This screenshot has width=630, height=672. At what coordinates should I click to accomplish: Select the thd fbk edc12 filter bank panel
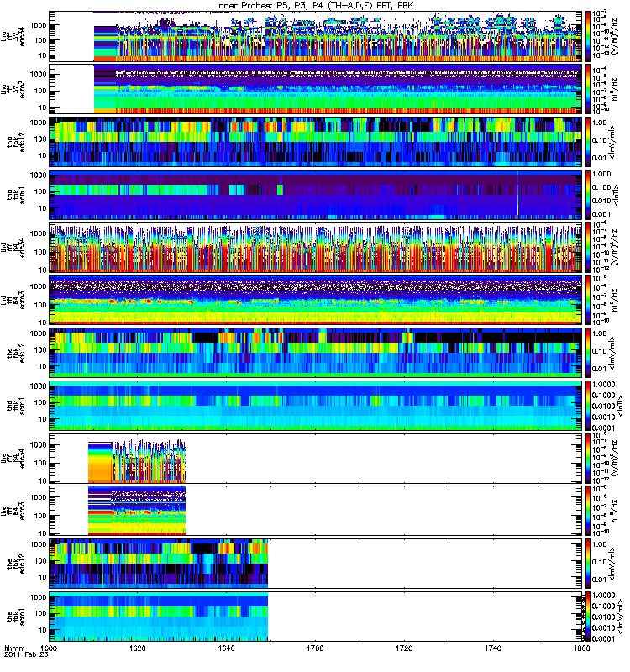[x=316, y=353]
